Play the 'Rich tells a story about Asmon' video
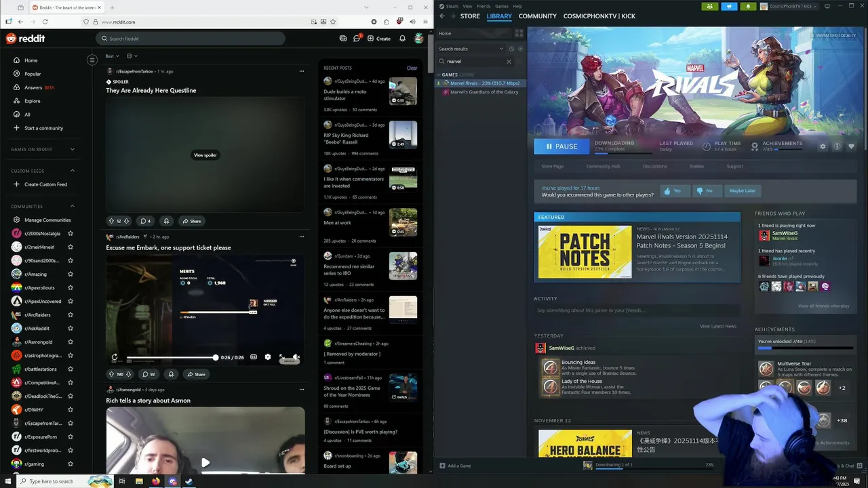This screenshot has width=868, height=488. click(205, 463)
